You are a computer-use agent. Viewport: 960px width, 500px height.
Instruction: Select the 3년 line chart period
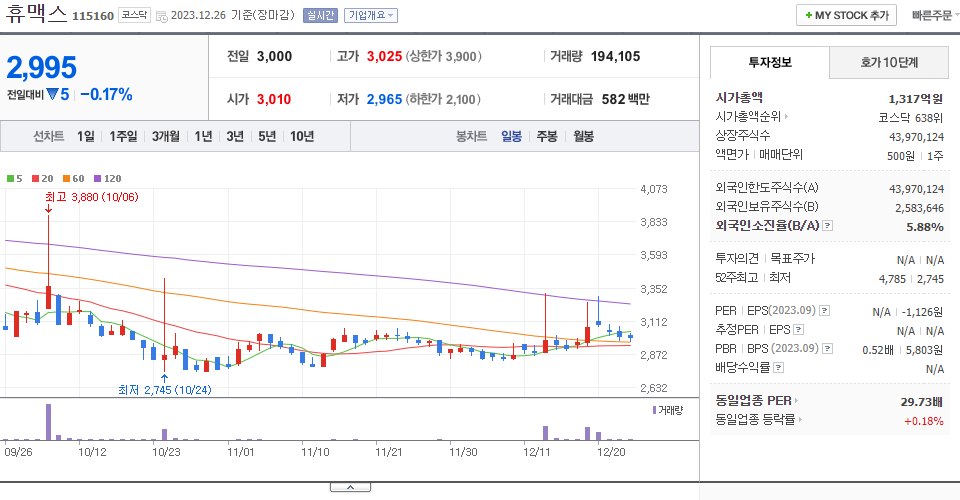235,136
